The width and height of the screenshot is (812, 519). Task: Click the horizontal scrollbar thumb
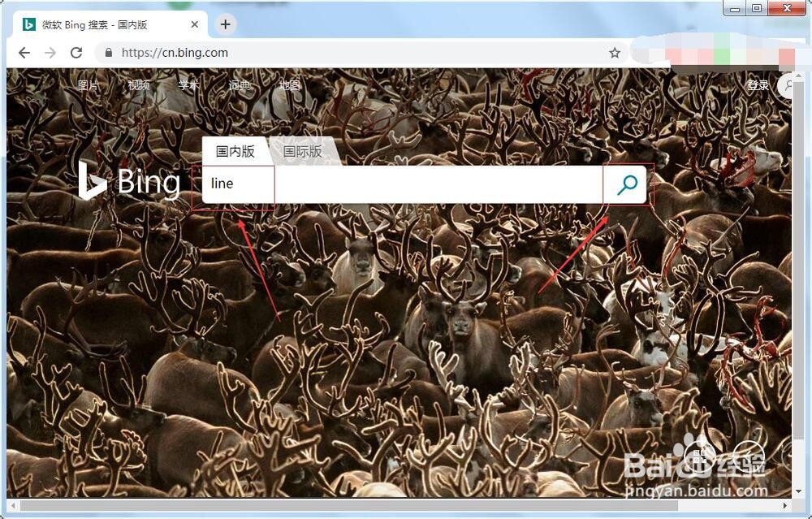point(349,505)
